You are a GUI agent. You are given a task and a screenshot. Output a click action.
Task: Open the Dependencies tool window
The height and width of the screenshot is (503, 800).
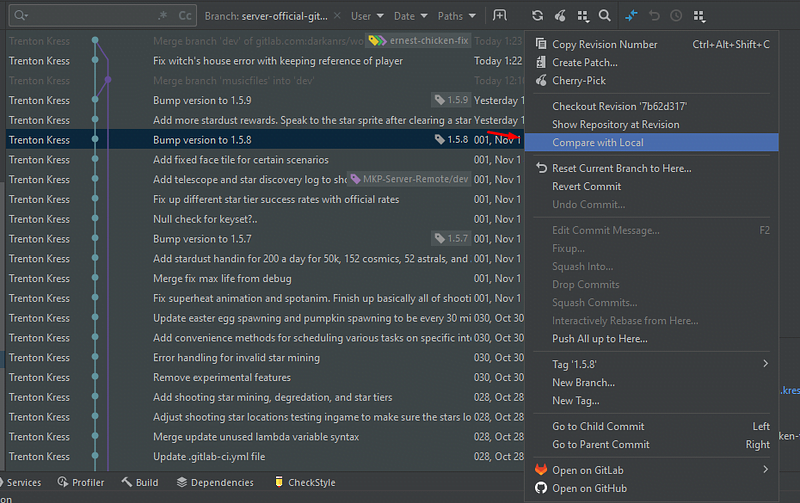click(215, 482)
